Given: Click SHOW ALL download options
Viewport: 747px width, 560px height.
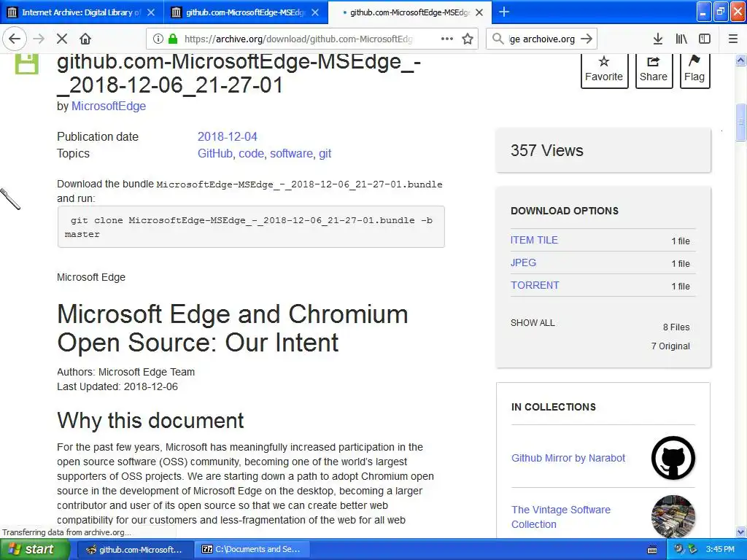Looking at the screenshot, I should [x=533, y=323].
